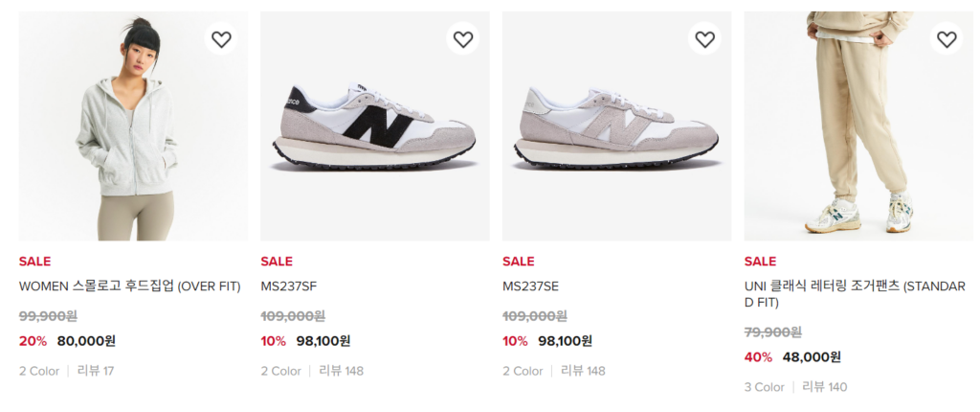
Task: Open UNI 클래식 레터링 조거팬츠 title
Action: (x=855, y=294)
